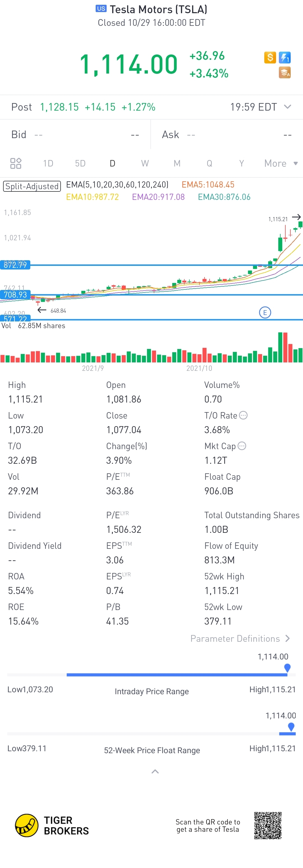Open Parameter Definitions link
The width and height of the screenshot is (303, 868).
tap(240, 639)
